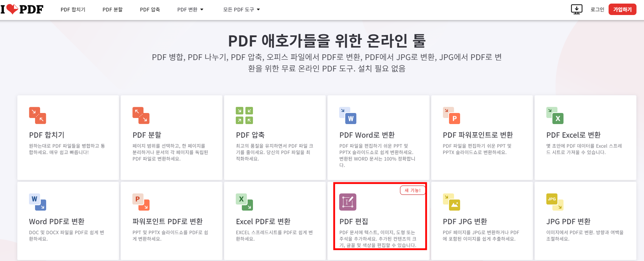Click the iLovePDF logo
Viewport: 644px width, 261px height.
22,9
